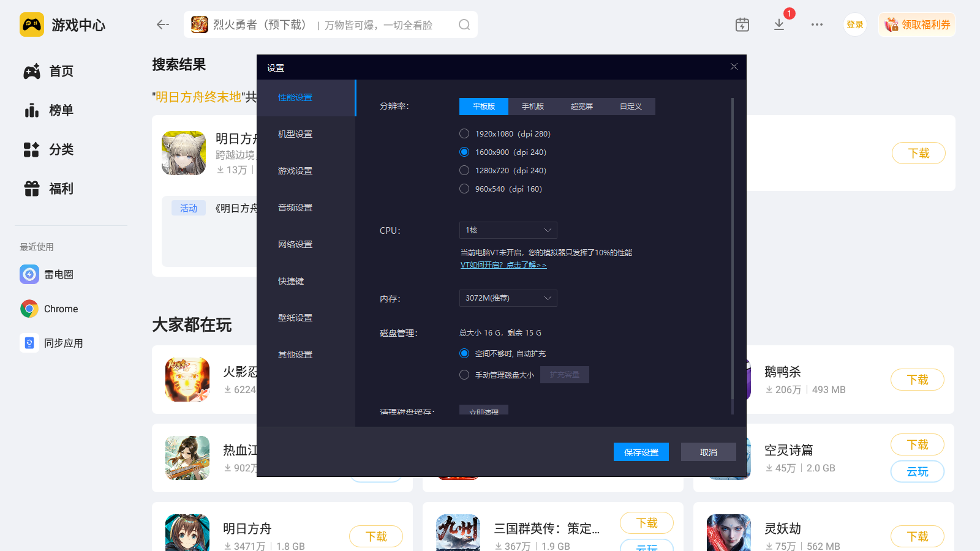This screenshot has width=980, height=551.
Task: Download 明日方舟终末地 from the search result
Action: [919, 153]
